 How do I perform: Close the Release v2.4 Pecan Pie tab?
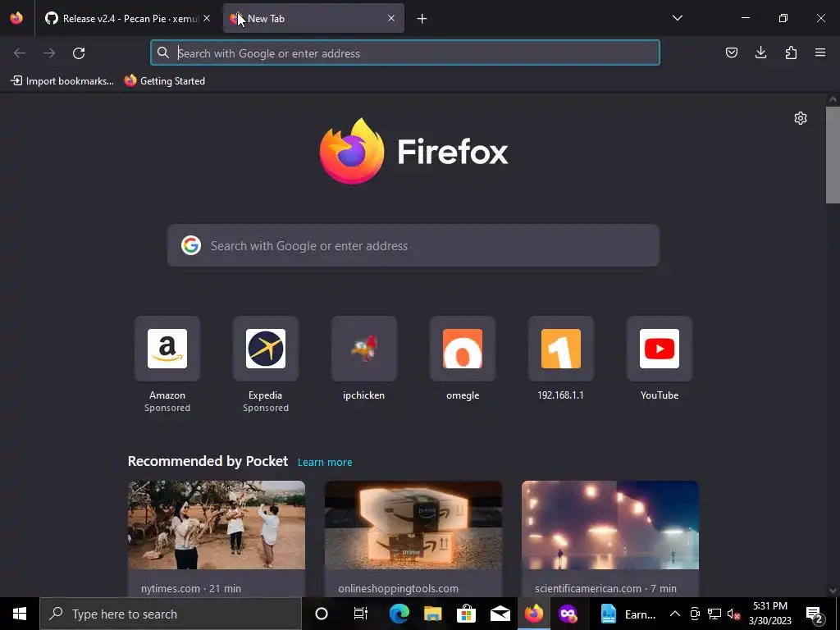207,18
